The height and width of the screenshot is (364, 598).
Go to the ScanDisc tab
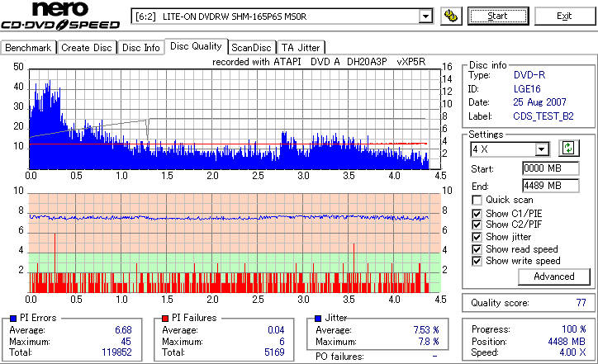click(x=251, y=48)
